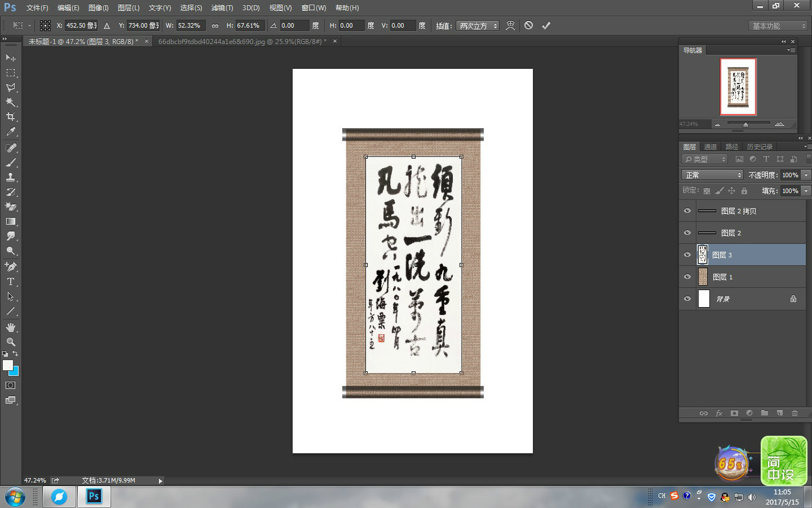Select the Eyedropper tool
The height and width of the screenshot is (508, 812).
tap(11, 132)
